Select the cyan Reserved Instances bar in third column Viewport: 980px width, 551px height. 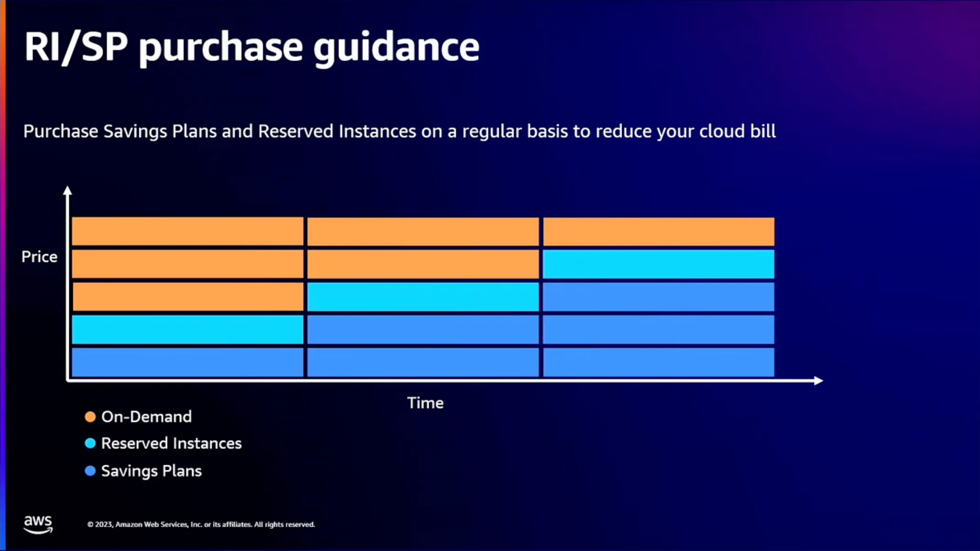pyautogui.click(x=659, y=264)
